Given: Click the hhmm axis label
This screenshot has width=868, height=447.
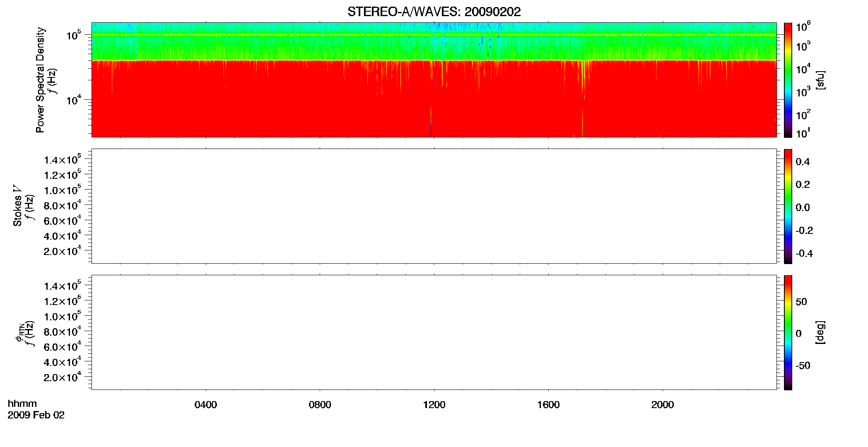Looking at the screenshot, I should click(x=22, y=404).
